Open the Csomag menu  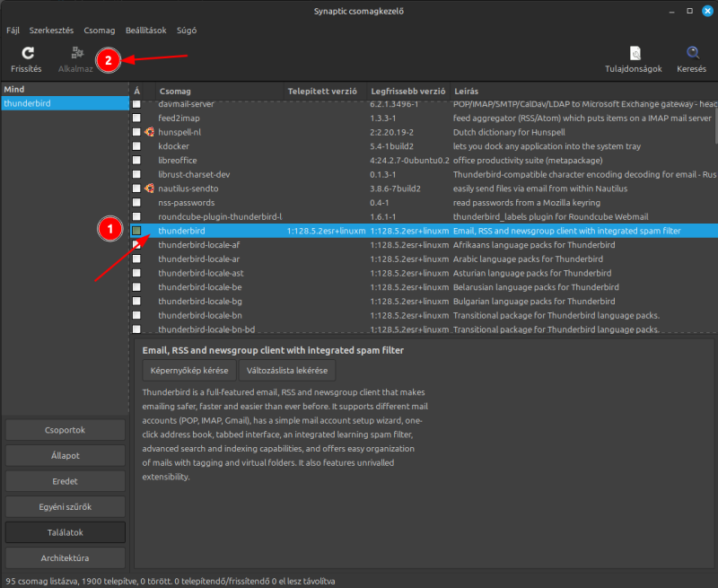pyautogui.click(x=100, y=31)
